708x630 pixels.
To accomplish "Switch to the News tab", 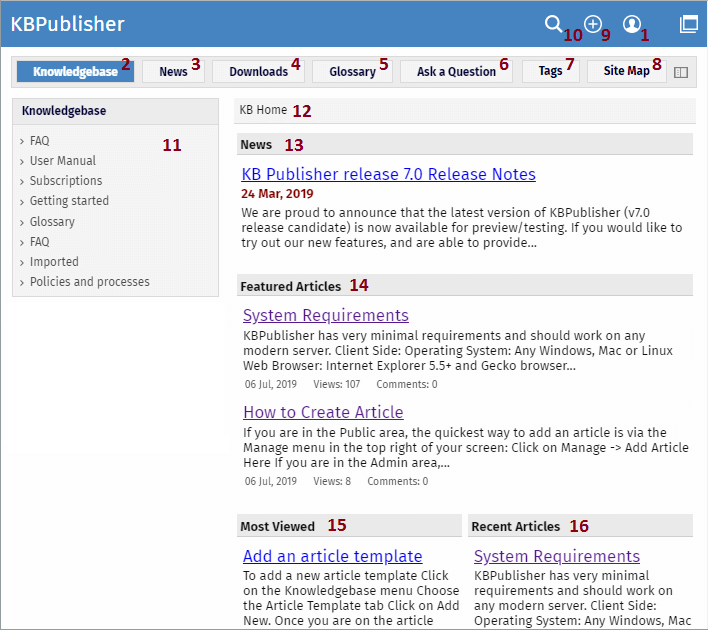I will point(173,71).
